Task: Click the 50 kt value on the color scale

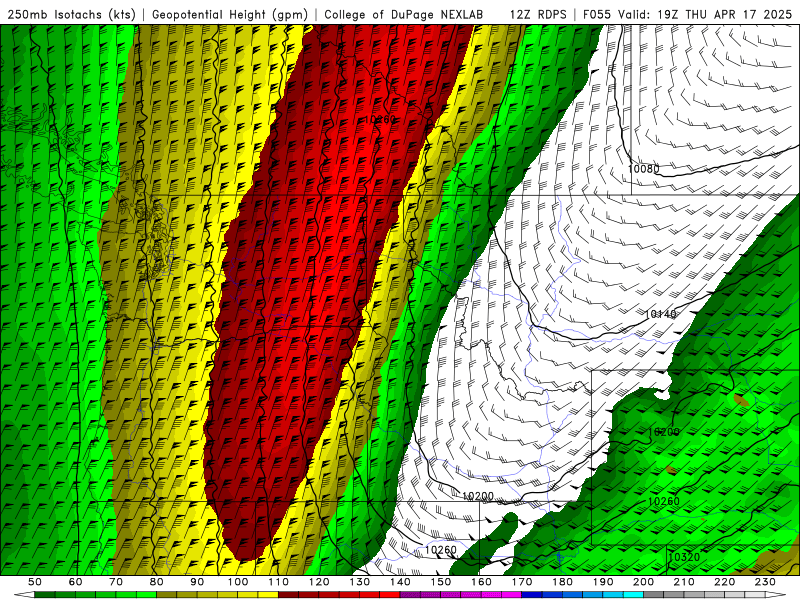Action: pyautogui.click(x=35, y=582)
